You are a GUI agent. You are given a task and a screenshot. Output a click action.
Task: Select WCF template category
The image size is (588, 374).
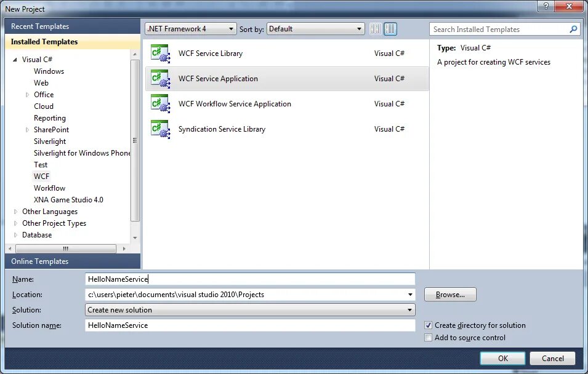tap(41, 177)
